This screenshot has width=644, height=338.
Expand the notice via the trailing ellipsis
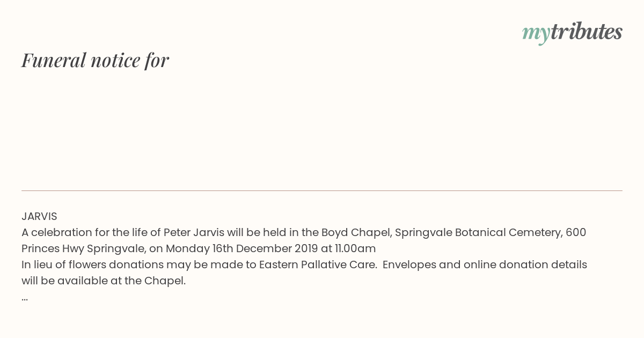pos(25,297)
